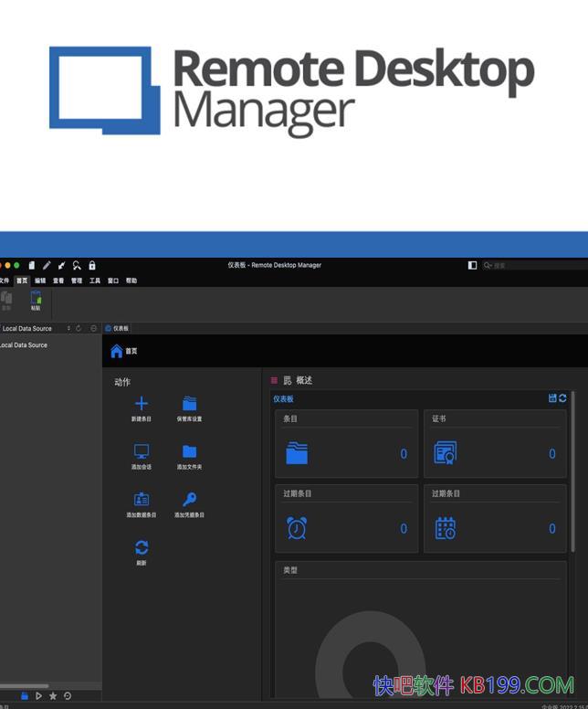This screenshot has height=709, width=588.
Task: Toggle the sidebar panel layout icon
Action: click(472, 265)
